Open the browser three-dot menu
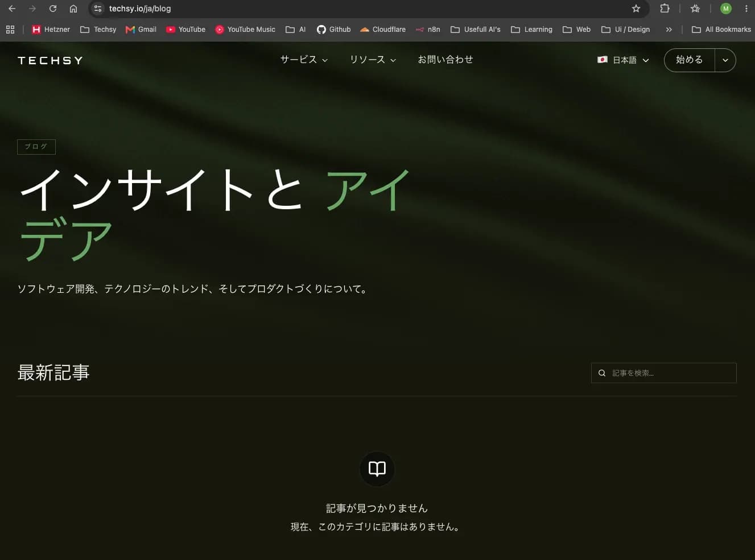The image size is (755, 560). 746,9
